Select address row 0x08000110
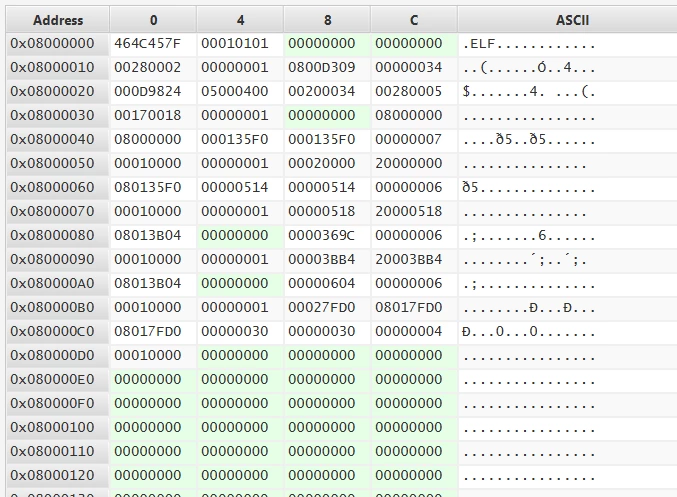 click(x=52, y=451)
